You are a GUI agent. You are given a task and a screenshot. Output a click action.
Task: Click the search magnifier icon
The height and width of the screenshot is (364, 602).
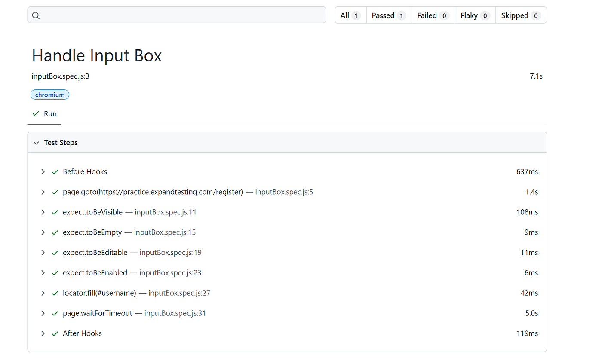click(36, 16)
